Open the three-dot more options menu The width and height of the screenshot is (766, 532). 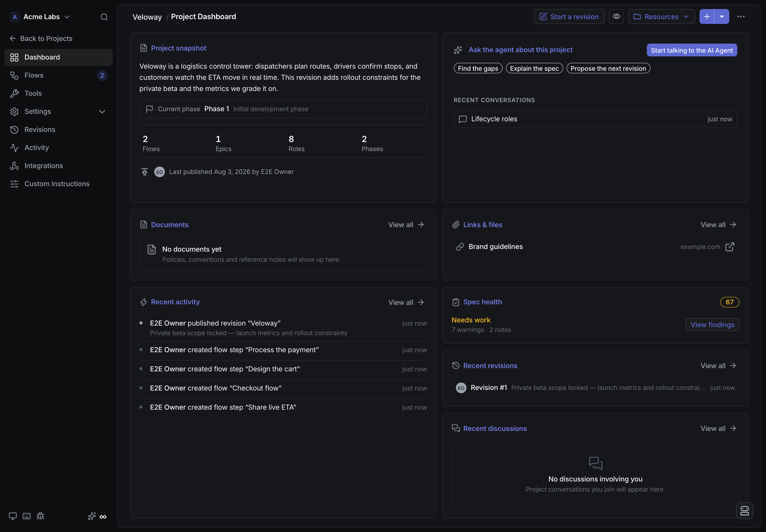coord(741,17)
